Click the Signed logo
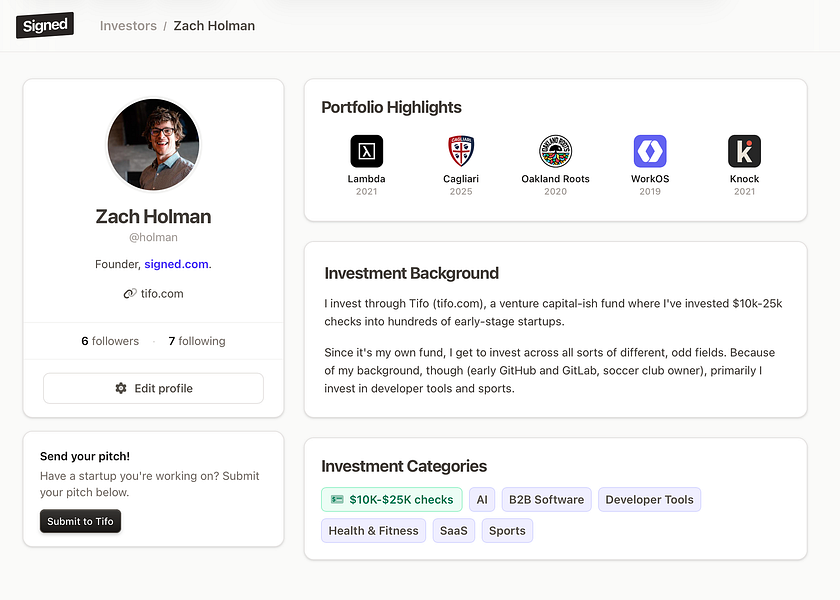Screen dimensions: 840x600 [45, 25]
